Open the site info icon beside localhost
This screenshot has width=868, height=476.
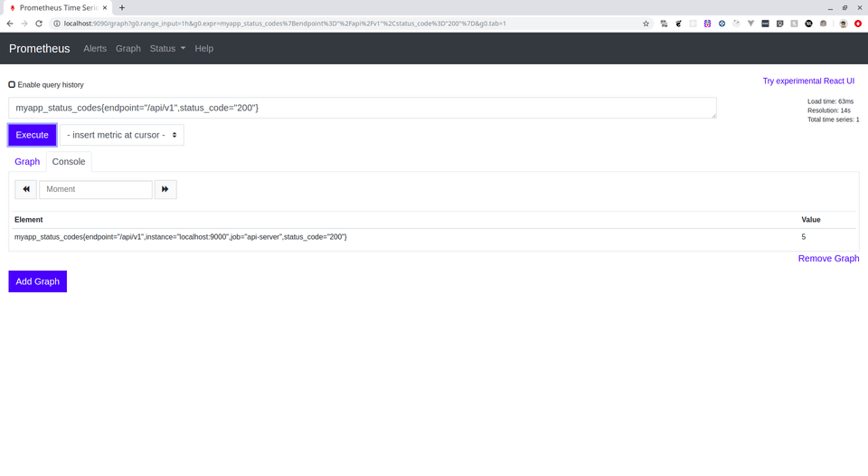click(x=56, y=24)
